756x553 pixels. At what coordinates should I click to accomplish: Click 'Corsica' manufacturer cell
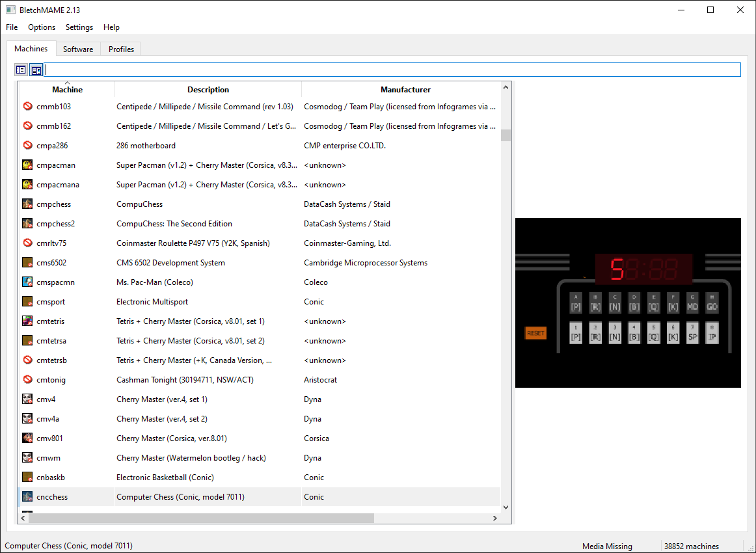coord(316,438)
